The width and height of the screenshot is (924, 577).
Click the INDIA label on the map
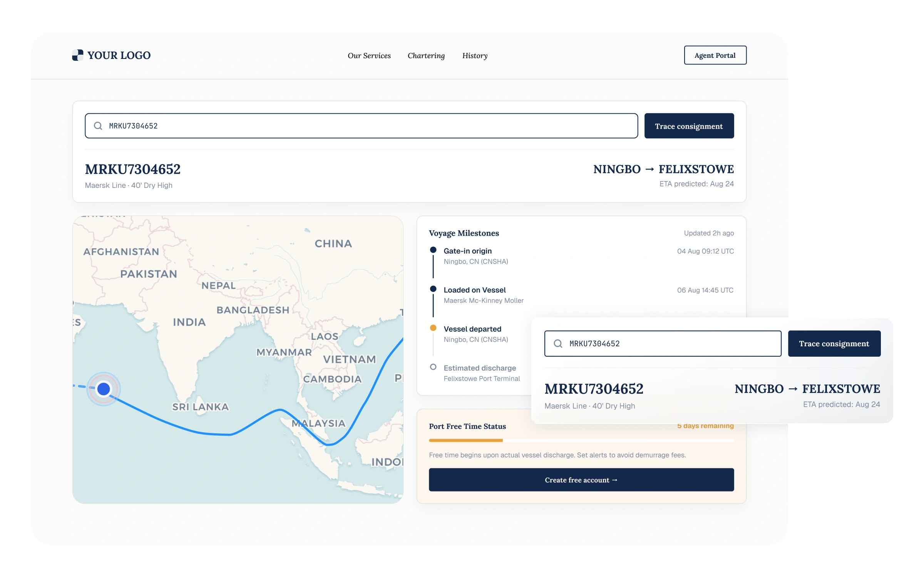[189, 322]
